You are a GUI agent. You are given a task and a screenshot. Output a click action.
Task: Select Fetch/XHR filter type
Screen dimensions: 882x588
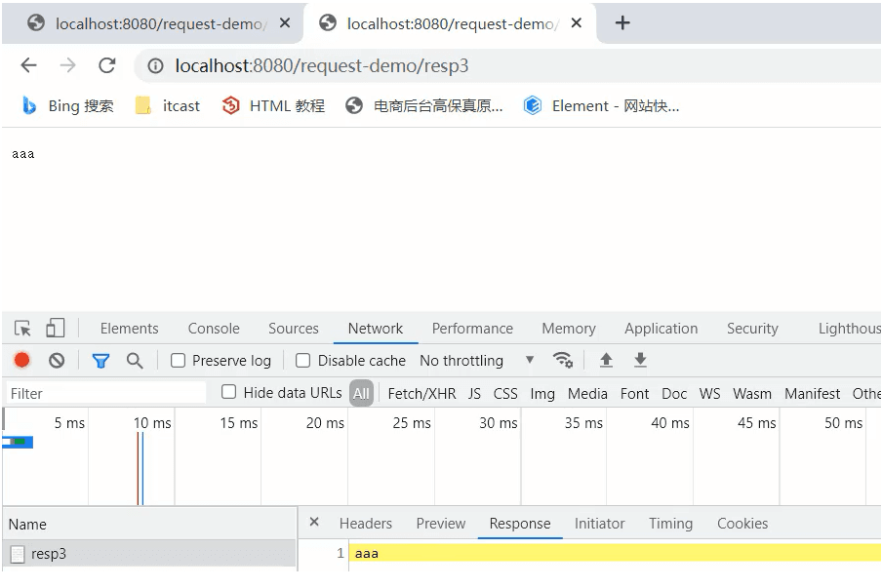click(x=421, y=394)
